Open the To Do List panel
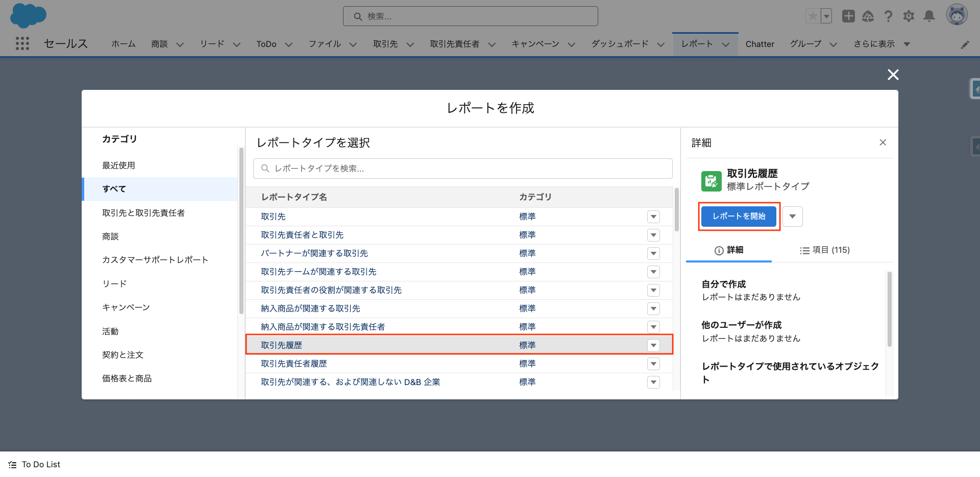980x477 pixels. coord(33,464)
